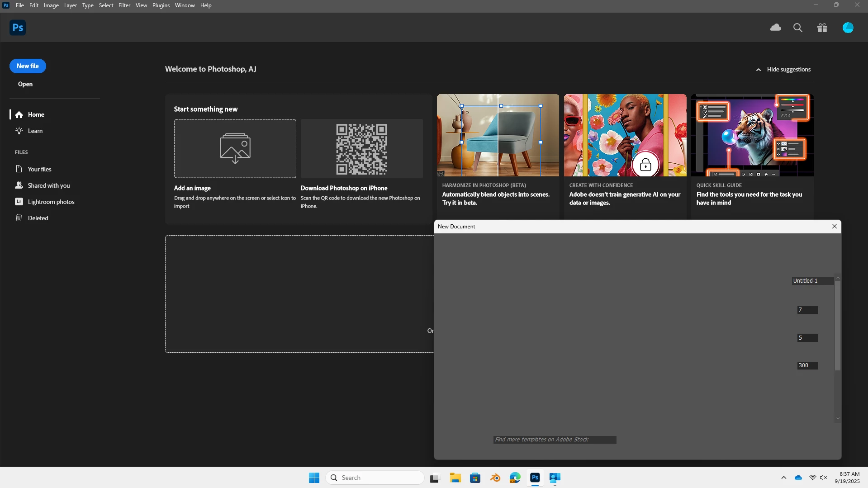Click the resolution field showing 300

coord(807,365)
